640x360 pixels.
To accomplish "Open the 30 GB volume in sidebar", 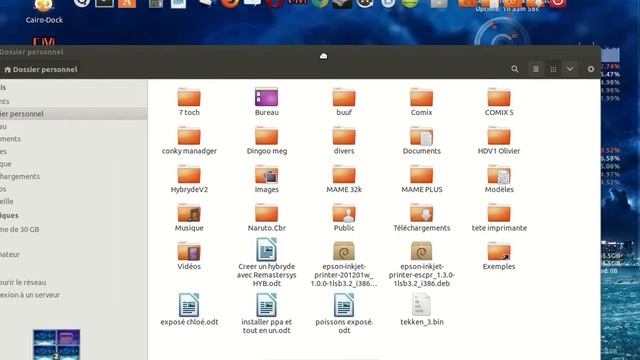I will (73, 229).
